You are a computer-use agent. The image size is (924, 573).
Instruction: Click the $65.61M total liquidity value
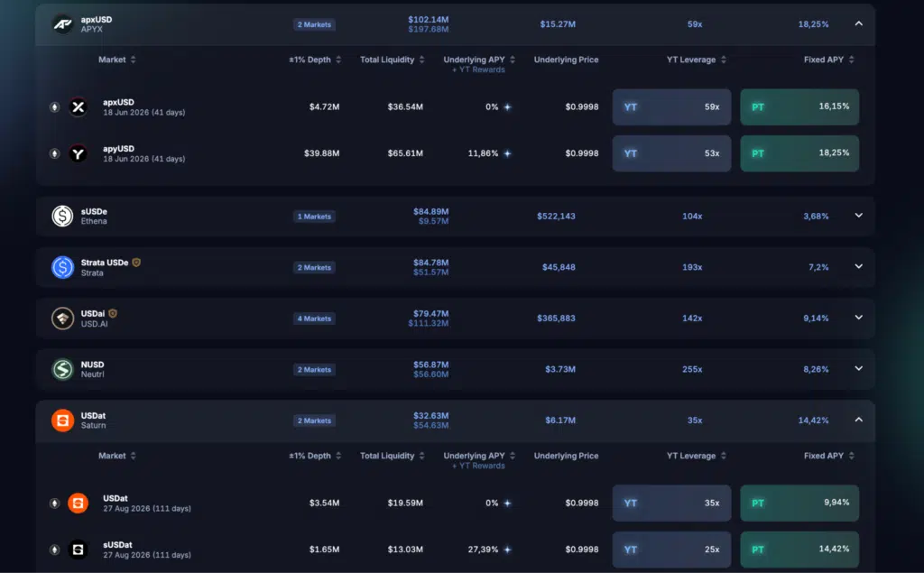(405, 153)
